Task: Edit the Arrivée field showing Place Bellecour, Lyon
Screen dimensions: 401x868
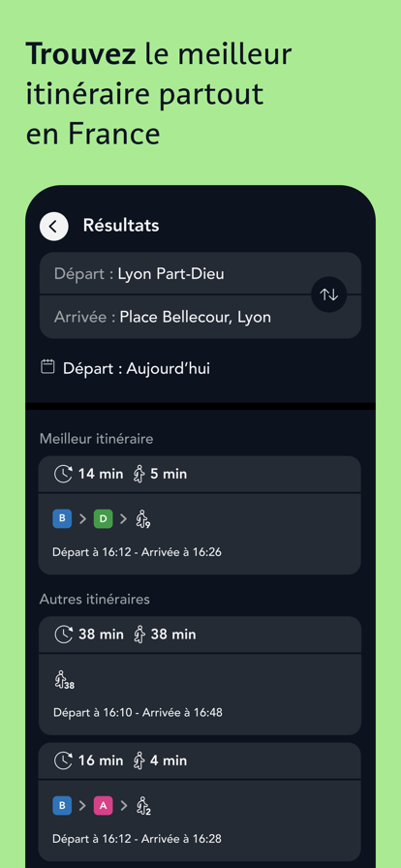Action: pos(200,317)
